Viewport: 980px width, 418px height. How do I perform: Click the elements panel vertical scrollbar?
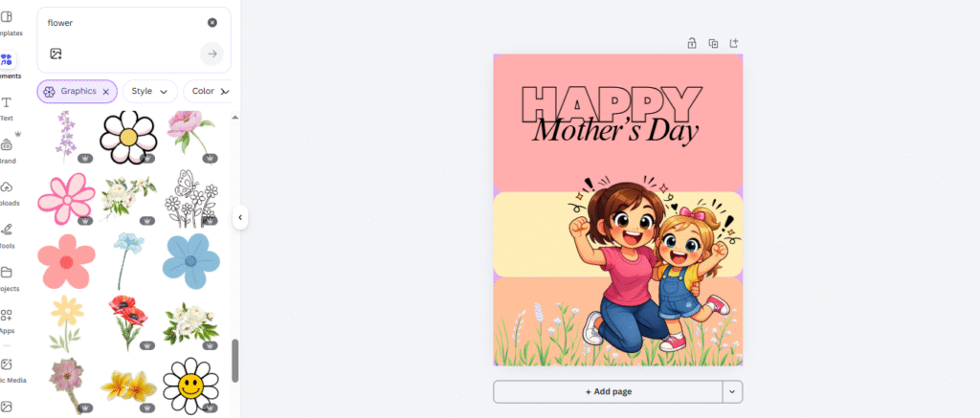click(235, 359)
